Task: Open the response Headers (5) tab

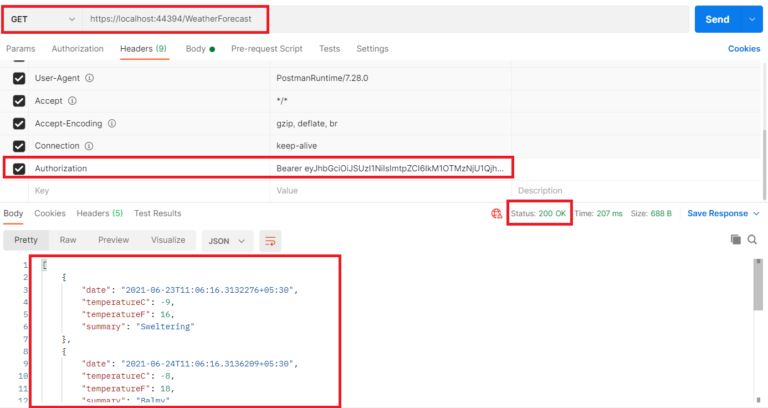Action: click(x=99, y=213)
